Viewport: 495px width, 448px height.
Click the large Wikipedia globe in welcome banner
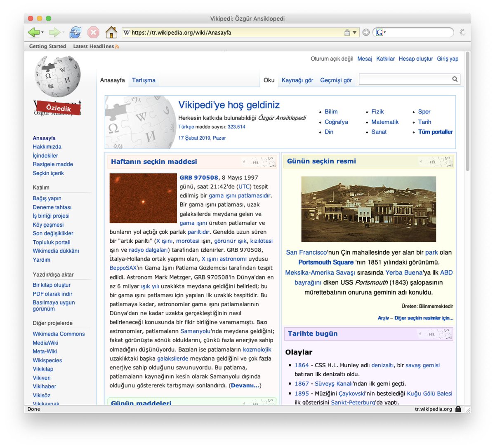coord(141,122)
